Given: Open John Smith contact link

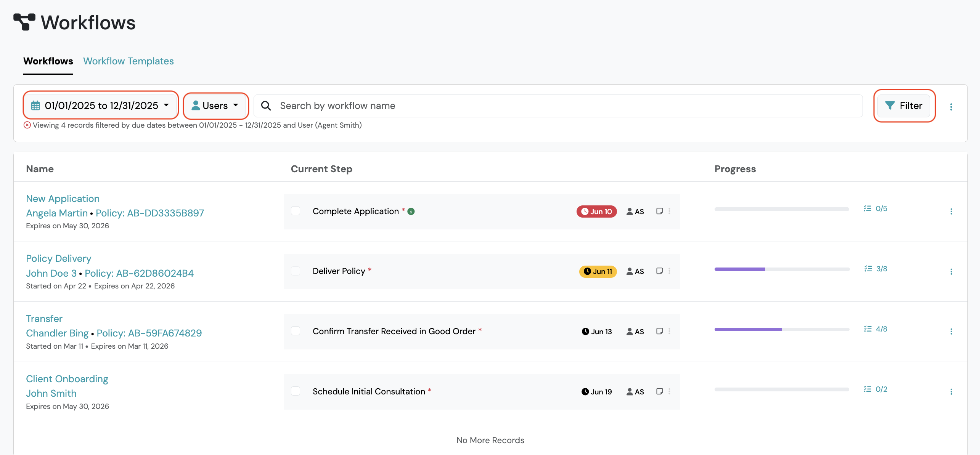Looking at the screenshot, I should point(51,393).
